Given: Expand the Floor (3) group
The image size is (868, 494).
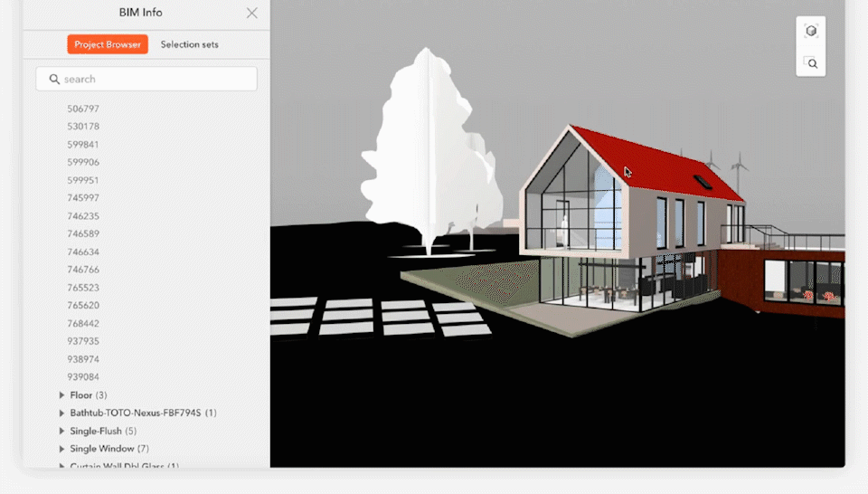Looking at the screenshot, I should click(61, 395).
